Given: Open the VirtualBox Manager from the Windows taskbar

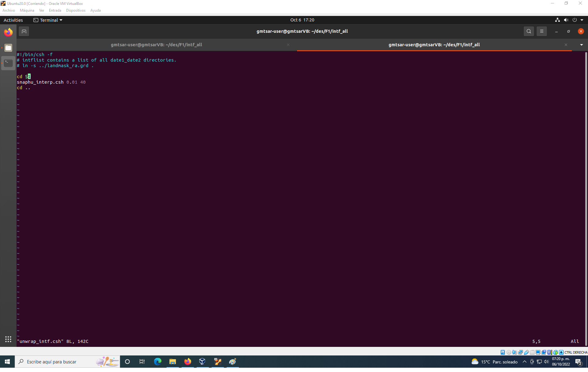Looking at the screenshot, I should [202, 362].
